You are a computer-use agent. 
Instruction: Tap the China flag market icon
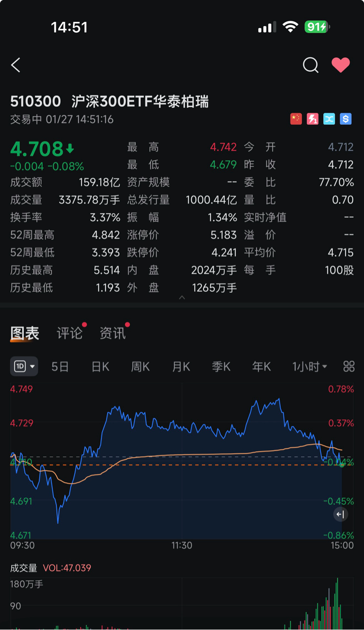coord(296,119)
